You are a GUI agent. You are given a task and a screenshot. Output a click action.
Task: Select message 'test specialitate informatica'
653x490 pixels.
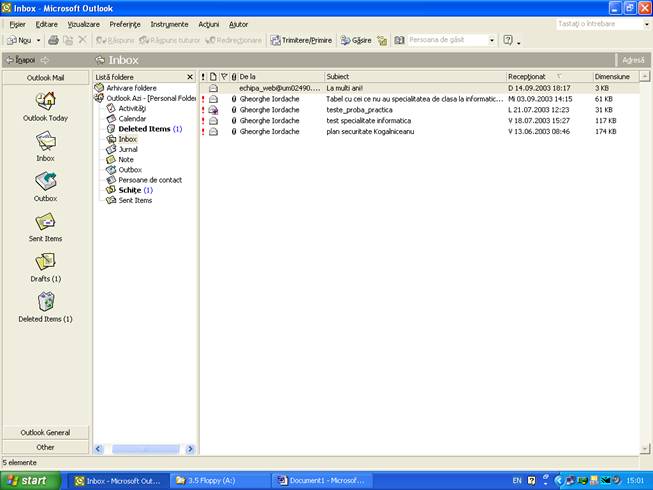point(419,121)
